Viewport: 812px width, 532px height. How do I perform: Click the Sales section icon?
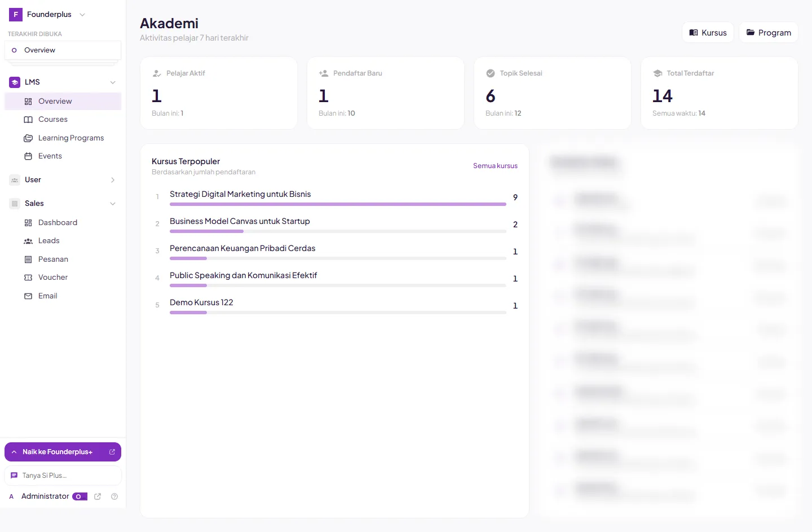click(15, 204)
